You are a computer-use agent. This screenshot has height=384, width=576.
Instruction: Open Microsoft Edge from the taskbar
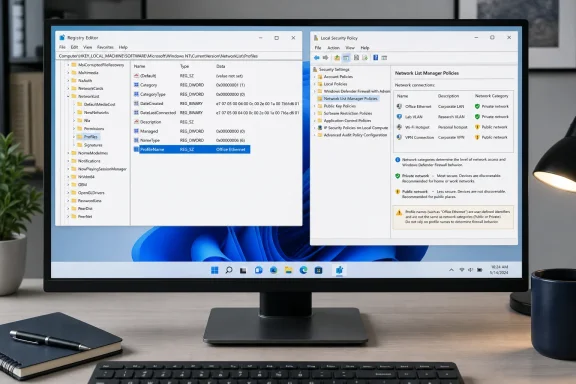pyautogui.click(x=303, y=270)
